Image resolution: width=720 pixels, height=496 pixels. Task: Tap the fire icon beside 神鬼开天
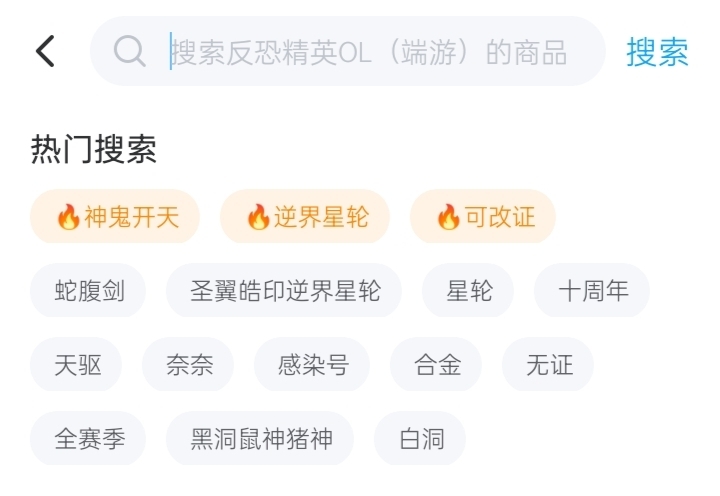(68, 217)
